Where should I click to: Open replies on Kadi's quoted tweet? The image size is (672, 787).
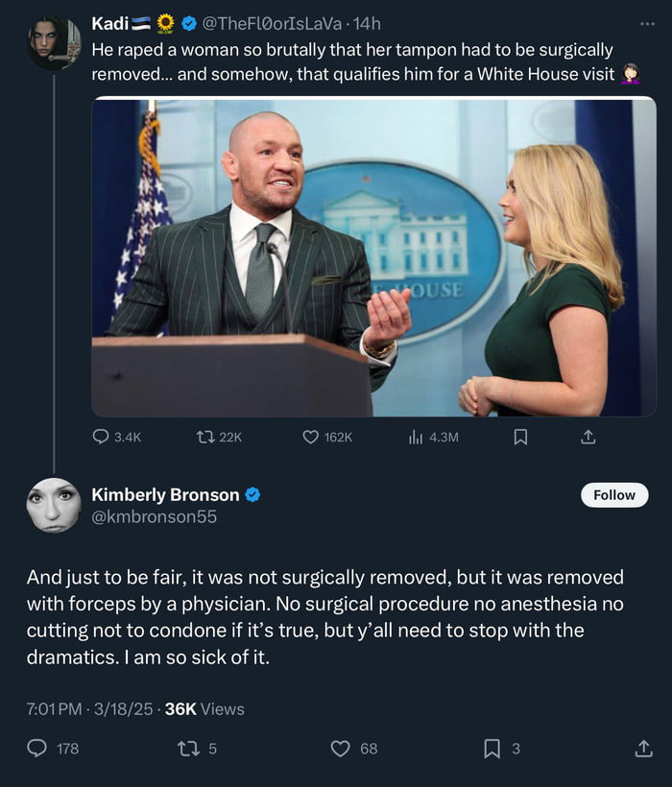pyautogui.click(x=102, y=437)
